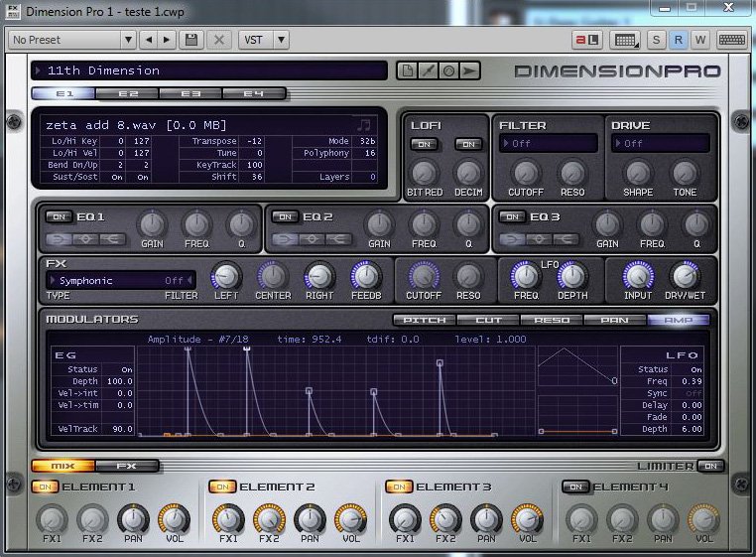
Task: Enable EQ 2 ON switch
Action: point(286,217)
